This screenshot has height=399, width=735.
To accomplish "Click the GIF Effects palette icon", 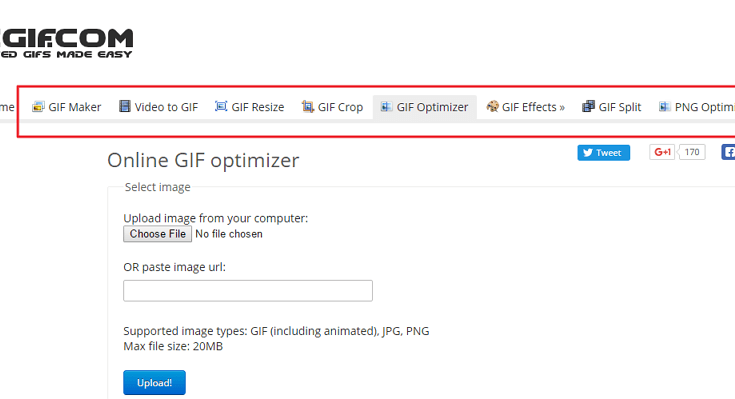I will [492, 106].
